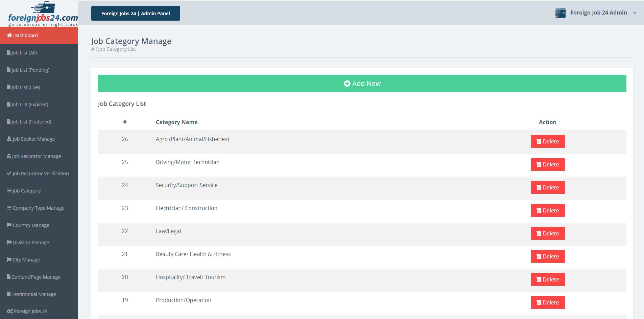Click the Law/Legal category name
644x319 pixels.
(168, 231)
